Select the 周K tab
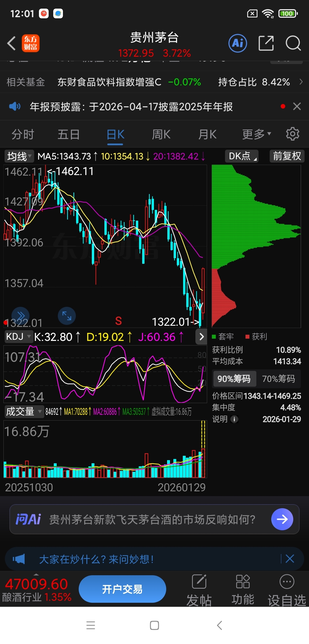 [x=161, y=134]
